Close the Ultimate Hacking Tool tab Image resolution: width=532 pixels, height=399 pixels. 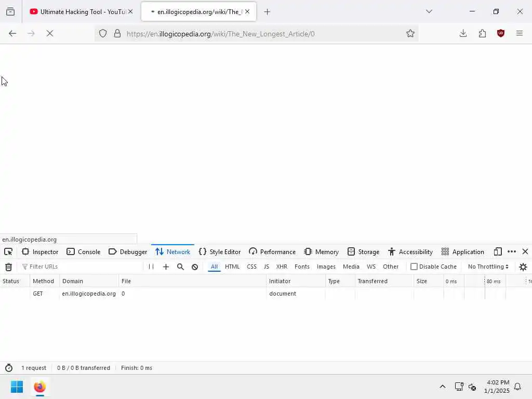pos(130,11)
